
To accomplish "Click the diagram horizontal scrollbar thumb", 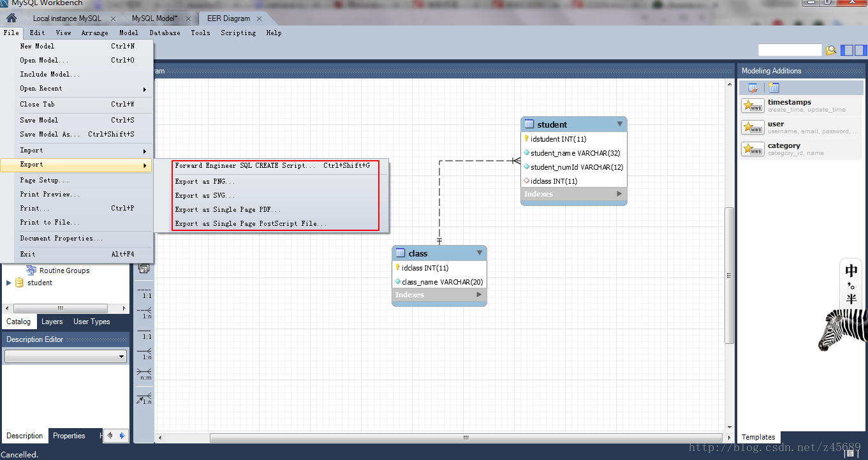I will coord(466,438).
